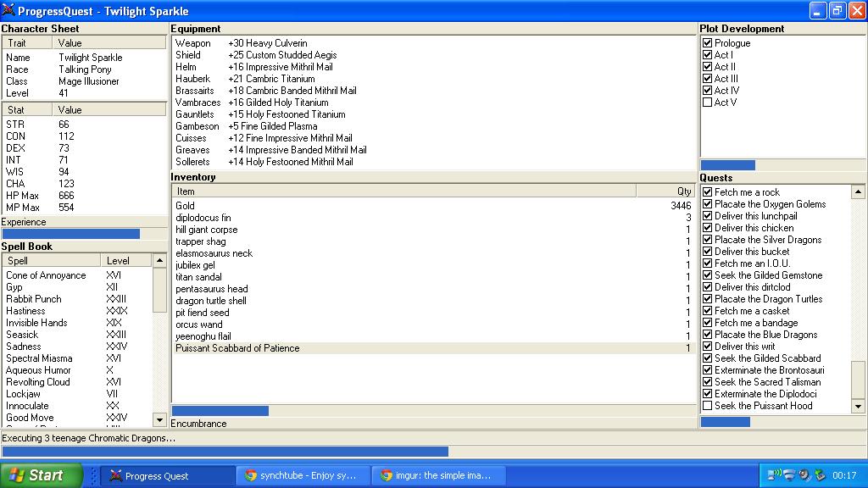Click the Item column header in Inventory
Screen dimensions: 868x488
(x=403, y=191)
